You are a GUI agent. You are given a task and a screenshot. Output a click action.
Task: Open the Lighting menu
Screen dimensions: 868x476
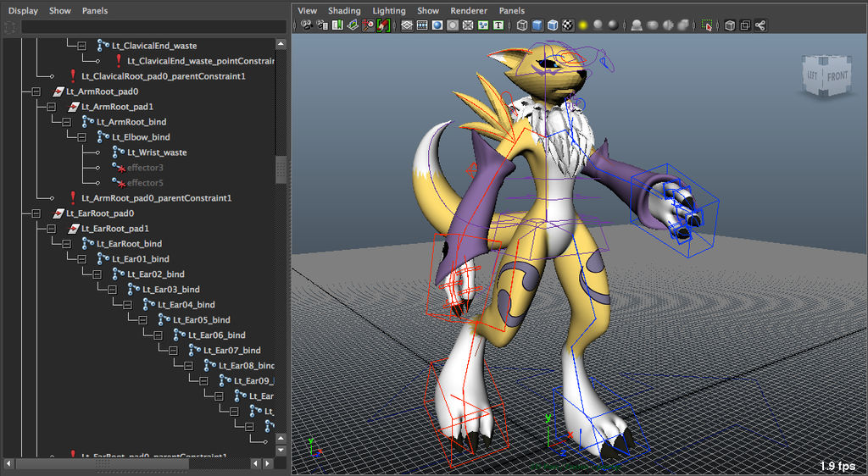(x=388, y=10)
